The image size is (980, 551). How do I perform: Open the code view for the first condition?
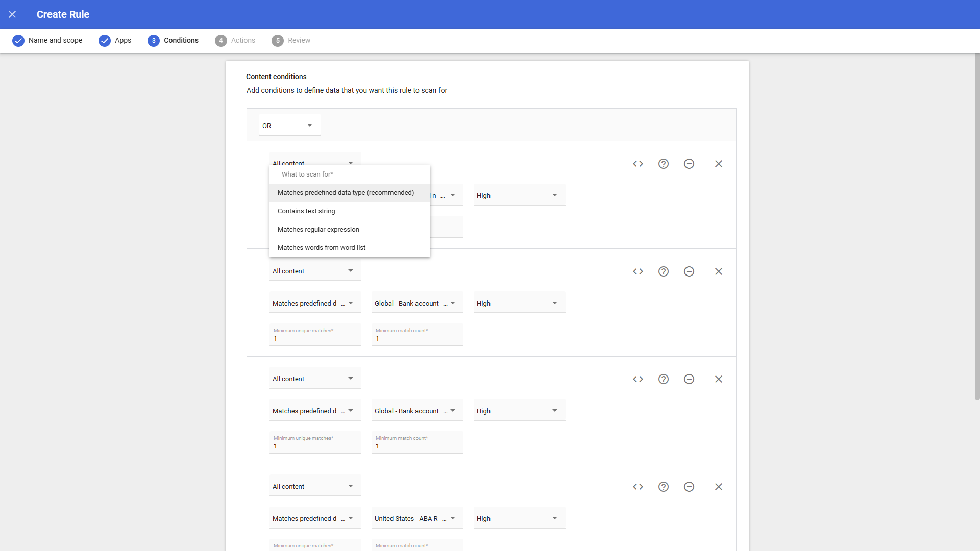coord(638,163)
